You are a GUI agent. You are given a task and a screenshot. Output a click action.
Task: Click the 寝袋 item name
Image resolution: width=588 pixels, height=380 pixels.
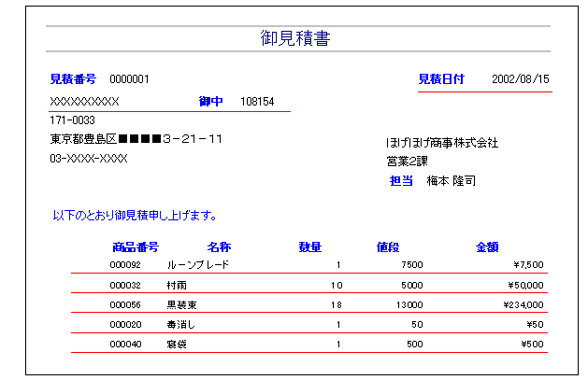pyautogui.click(x=177, y=345)
